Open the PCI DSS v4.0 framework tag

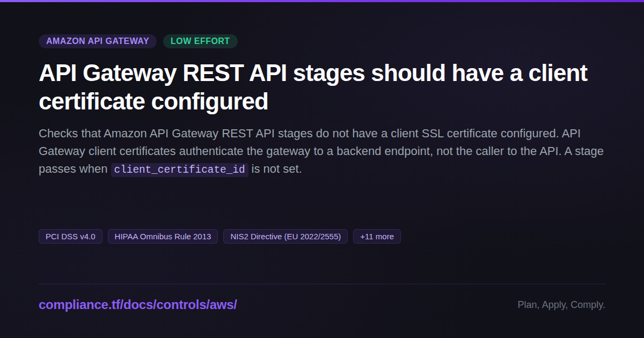click(70, 237)
